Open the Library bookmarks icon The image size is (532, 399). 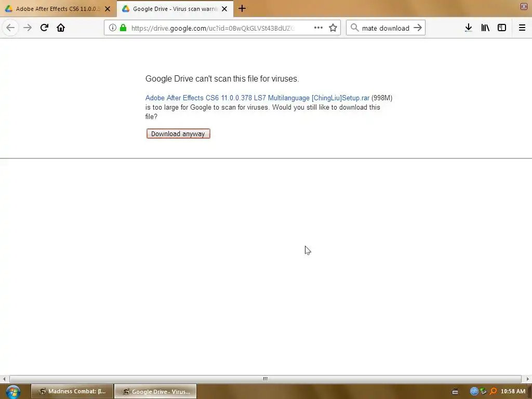point(485,28)
